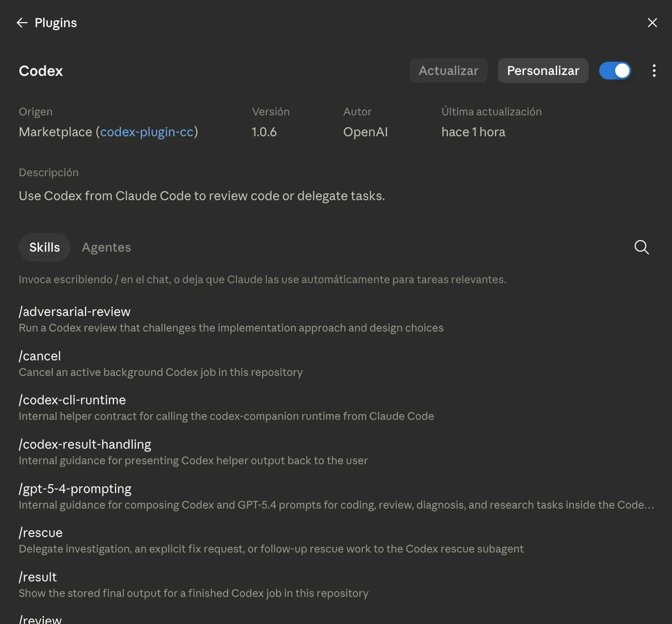Open the three-dot more options menu
The height and width of the screenshot is (624, 672).
coord(654,71)
